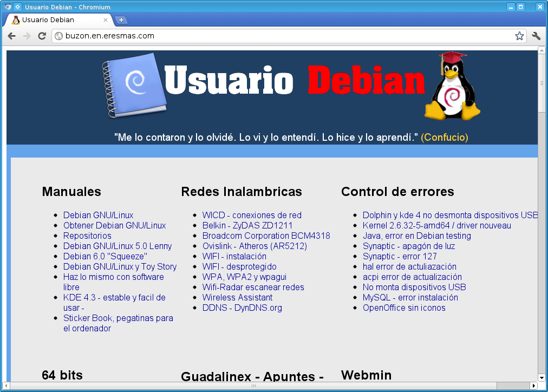Click the Tux penguin graduation image
Viewport: 548px width, 392px height.
click(x=452, y=86)
